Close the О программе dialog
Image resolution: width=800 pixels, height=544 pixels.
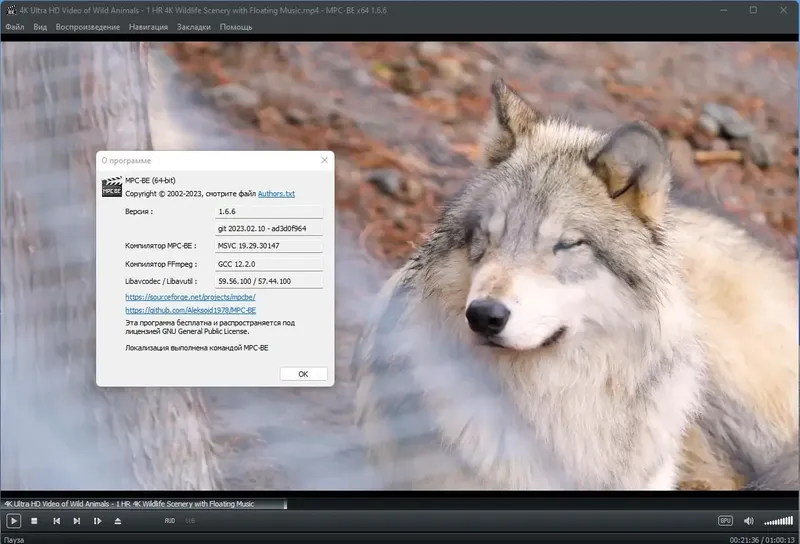[323, 160]
